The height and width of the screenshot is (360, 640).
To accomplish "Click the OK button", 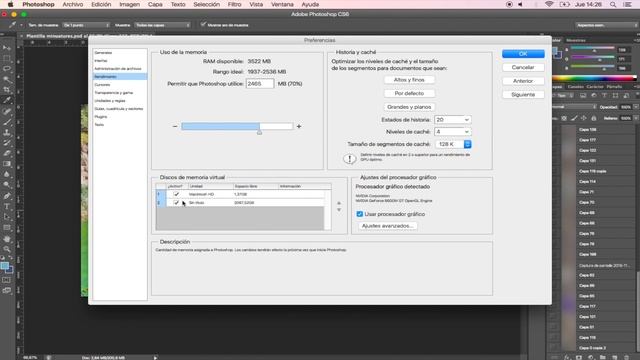I will [x=523, y=54].
